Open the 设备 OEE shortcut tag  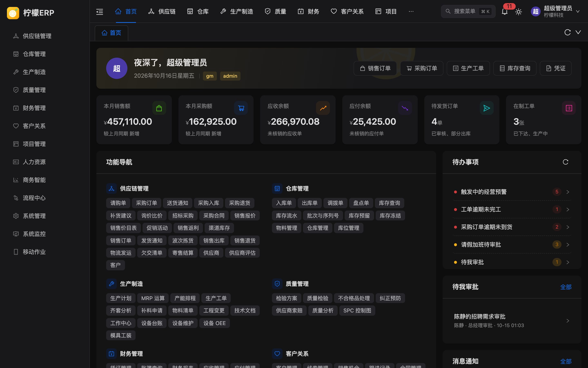coord(215,323)
